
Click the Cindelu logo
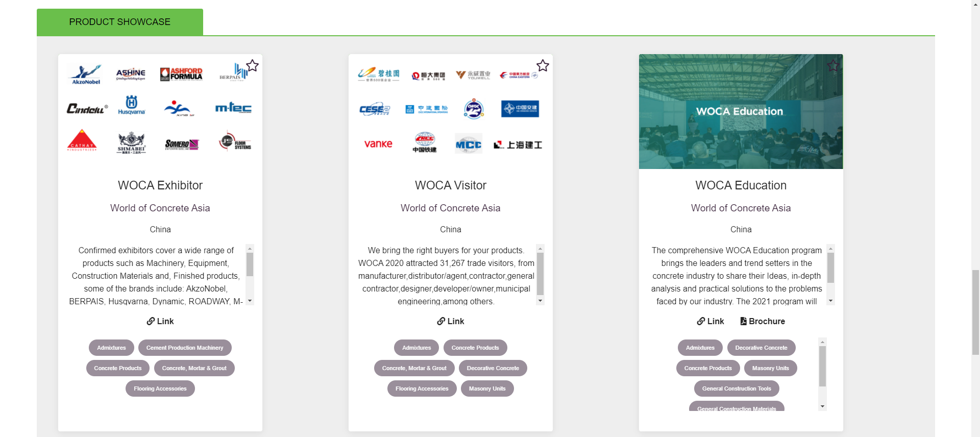pyautogui.click(x=87, y=108)
